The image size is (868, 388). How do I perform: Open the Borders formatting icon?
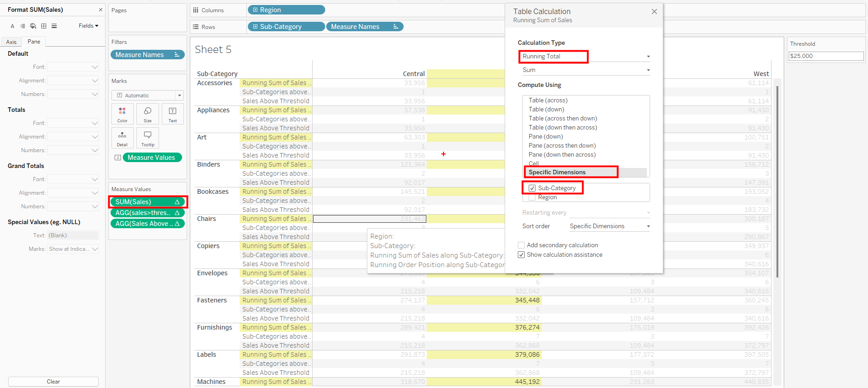[x=43, y=26]
